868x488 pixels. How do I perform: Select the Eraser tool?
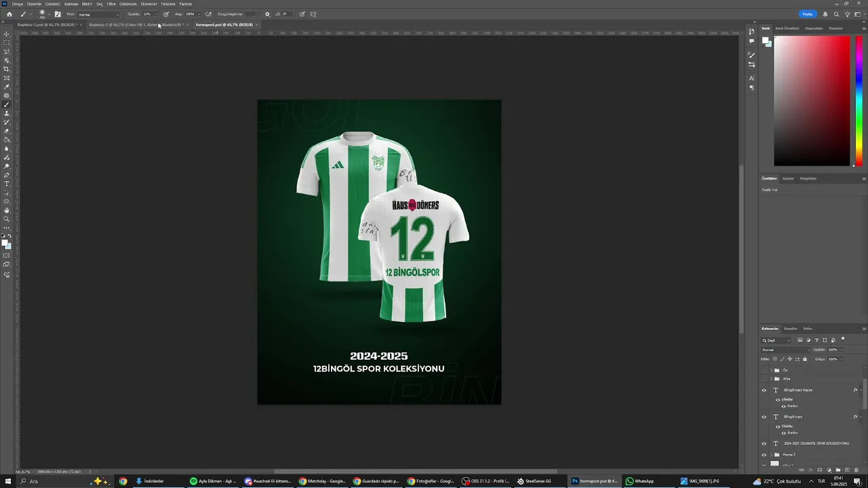point(7,130)
